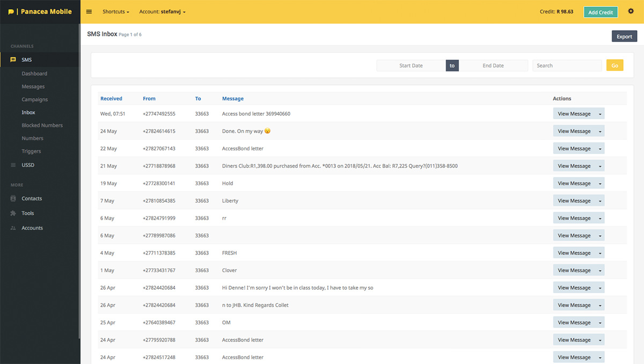Viewport: 644px width, 364px height.
Task: Sort inbox by the Received column header
Action: coord(111,99)
